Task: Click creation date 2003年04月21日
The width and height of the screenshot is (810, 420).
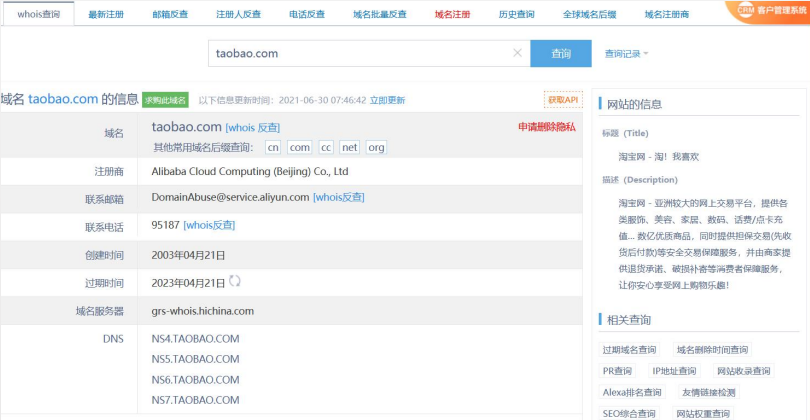Action: tap(188, 255)
